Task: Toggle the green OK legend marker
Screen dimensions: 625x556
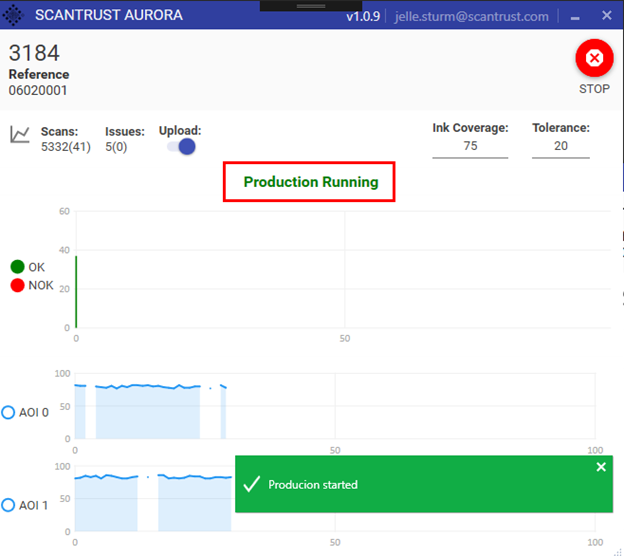Action: click(x=18, y=267)
